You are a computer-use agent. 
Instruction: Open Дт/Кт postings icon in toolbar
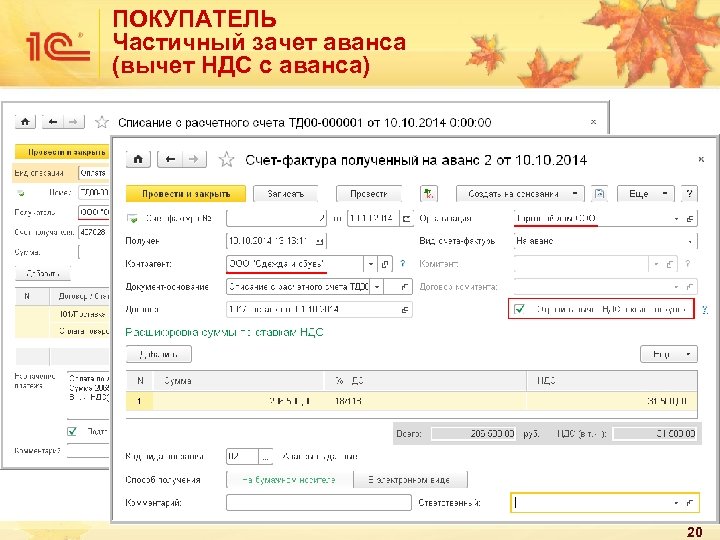pyautogui.click(x=428, y=194)
